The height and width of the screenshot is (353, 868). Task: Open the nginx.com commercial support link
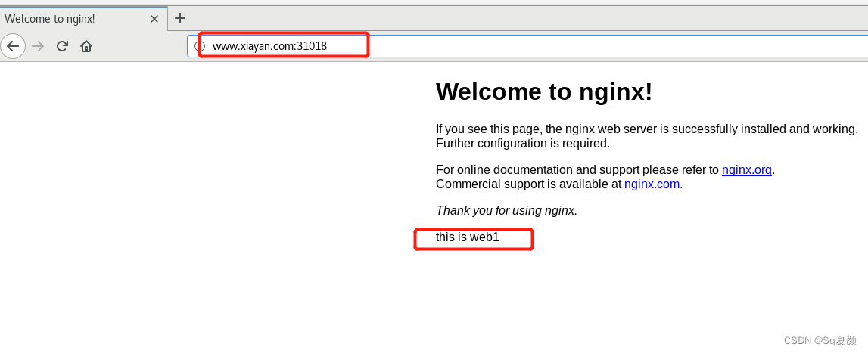pyautogui.click(x=652, y=184)
